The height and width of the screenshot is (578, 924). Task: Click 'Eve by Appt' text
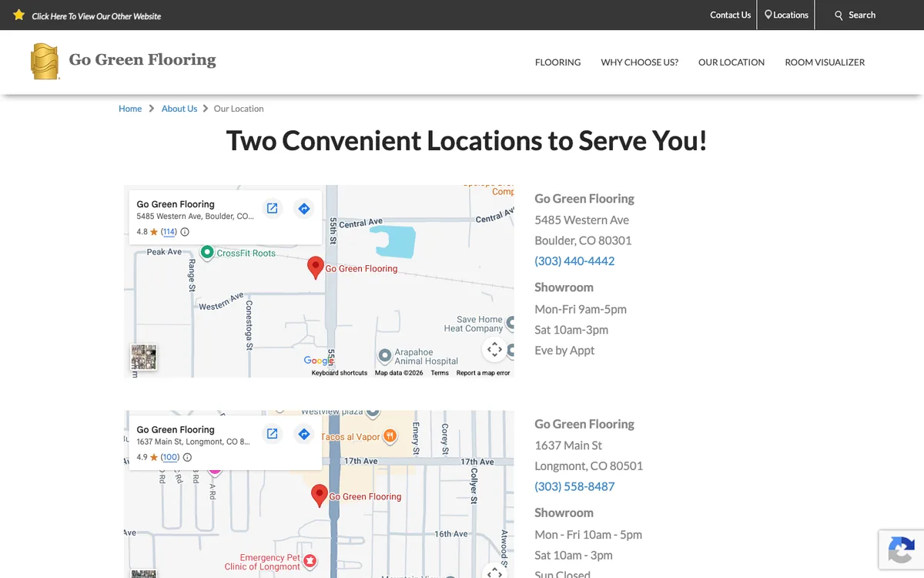pyautogui.click(x=564, y=351)
